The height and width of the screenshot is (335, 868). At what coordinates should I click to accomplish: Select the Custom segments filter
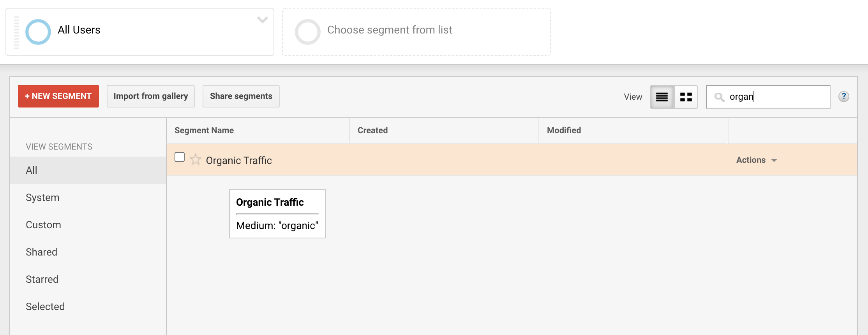coord(43,225)
